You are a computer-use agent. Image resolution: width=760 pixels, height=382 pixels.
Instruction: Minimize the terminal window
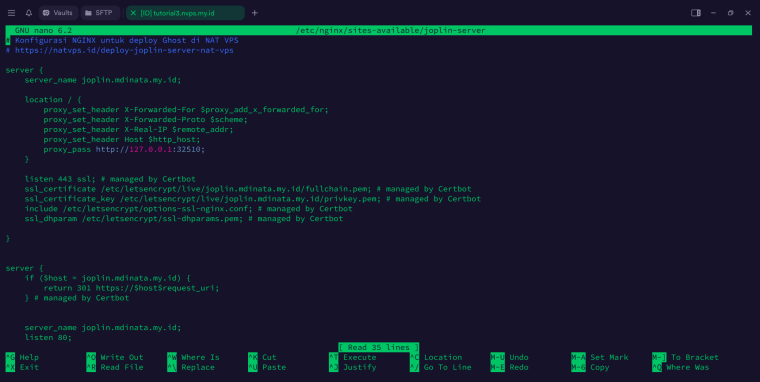coord(713,13)
